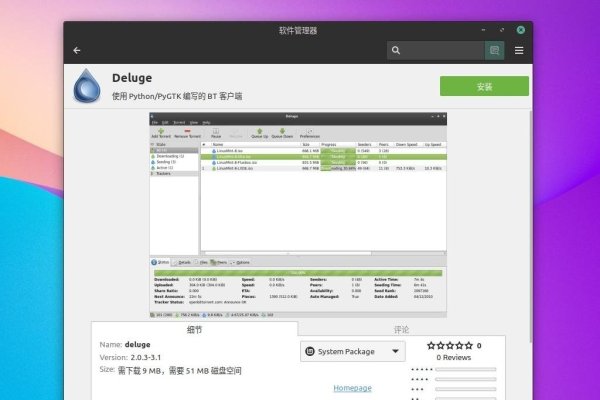Viewport: 600px width, 400px height.
Task: Maximize the 软件管理器 window
Action: tap(502, 30)
